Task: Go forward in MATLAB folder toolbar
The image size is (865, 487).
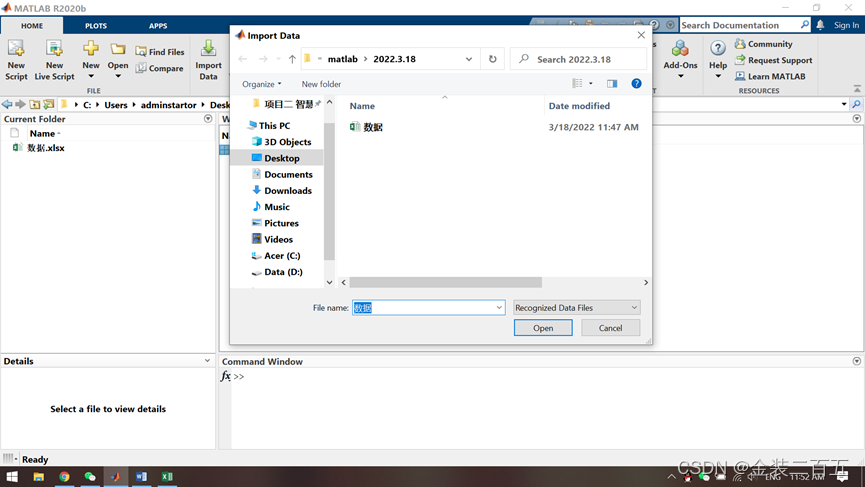Action: tap(20, 104)
